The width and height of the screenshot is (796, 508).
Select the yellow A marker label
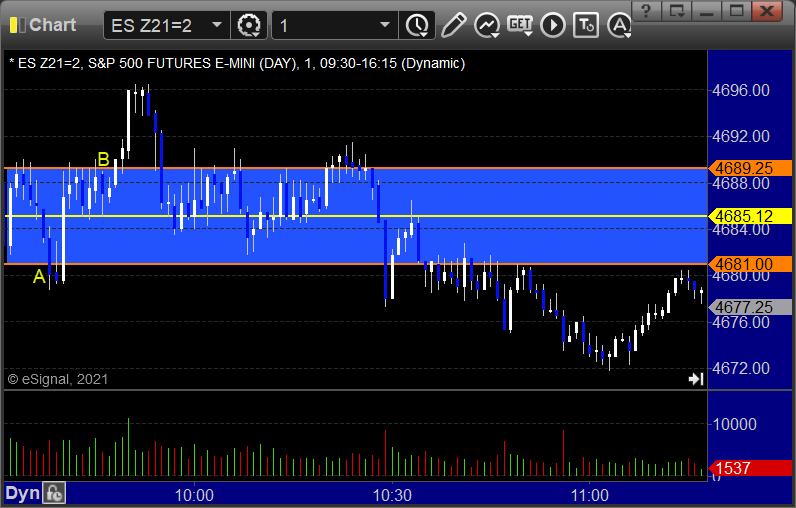click(39, 277)
